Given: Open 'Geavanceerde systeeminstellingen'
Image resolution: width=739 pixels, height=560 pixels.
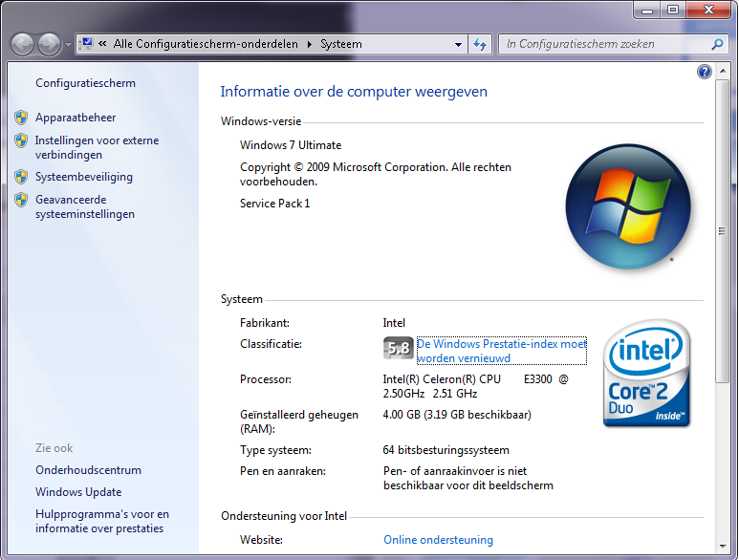Looking at the screenshot, I should pyautogui.click(x=85, y=206).
